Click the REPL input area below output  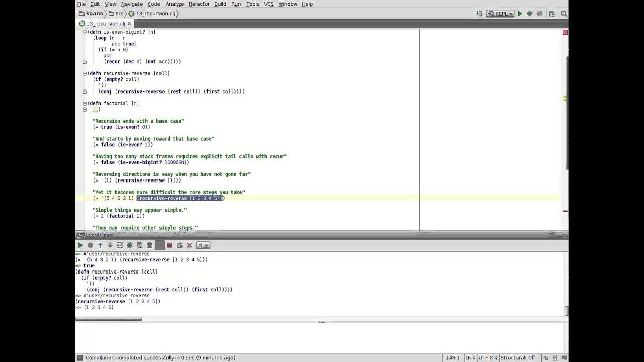pos(321,338)
